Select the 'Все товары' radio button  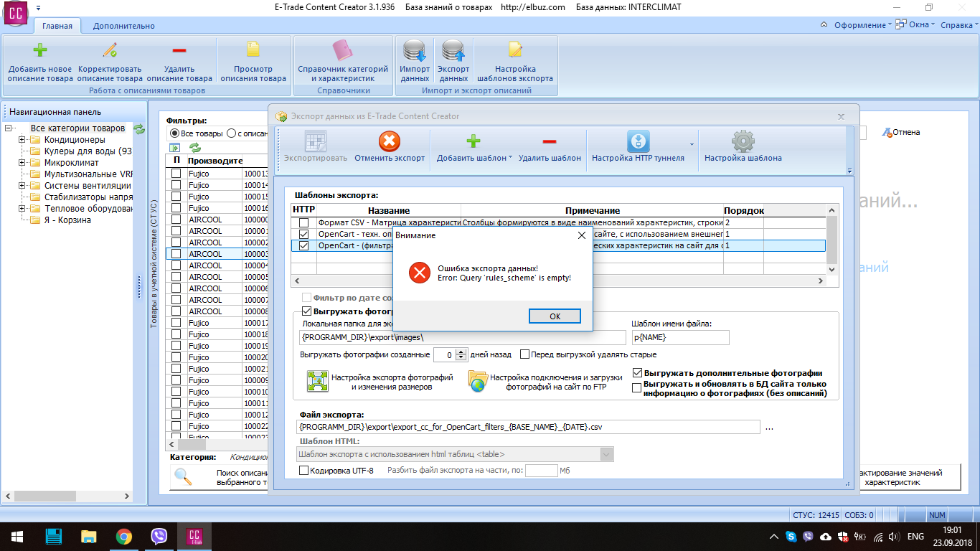[x=174, y=133]
